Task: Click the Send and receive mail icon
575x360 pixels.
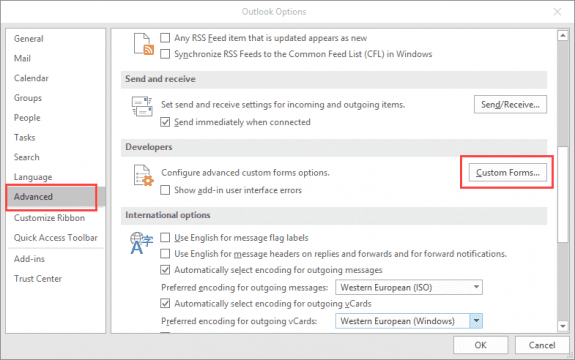Action: click(142, 106)
